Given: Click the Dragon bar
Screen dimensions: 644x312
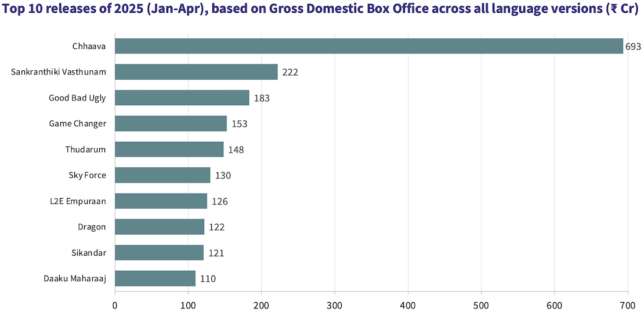Looking at the screenshot, I should [x=160, y=227].
